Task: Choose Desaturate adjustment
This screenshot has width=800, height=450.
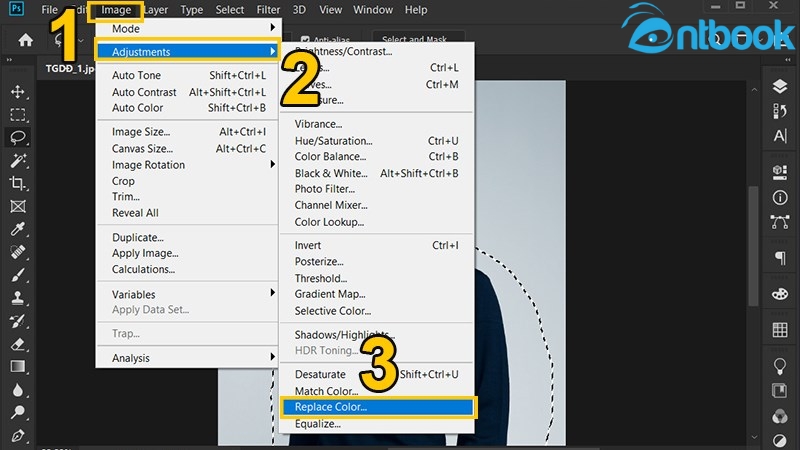Action: point(377,374)
